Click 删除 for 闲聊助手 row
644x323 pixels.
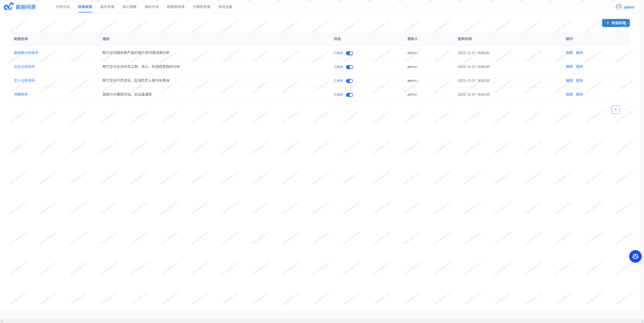(x=579, y=94)
